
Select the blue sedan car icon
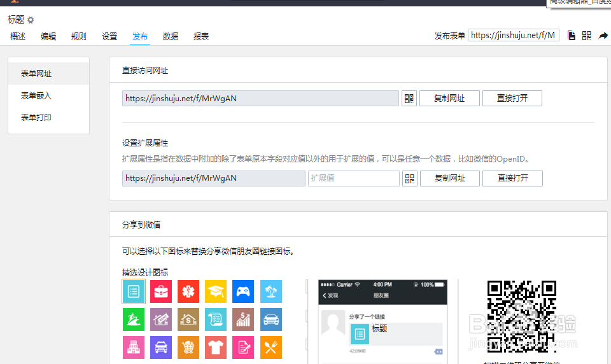point(271,319)
